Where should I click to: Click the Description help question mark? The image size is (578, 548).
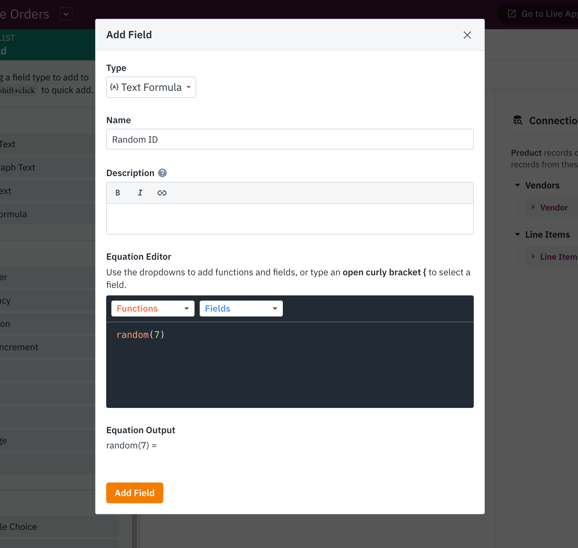pyautogui.click(x=162, y=173)
